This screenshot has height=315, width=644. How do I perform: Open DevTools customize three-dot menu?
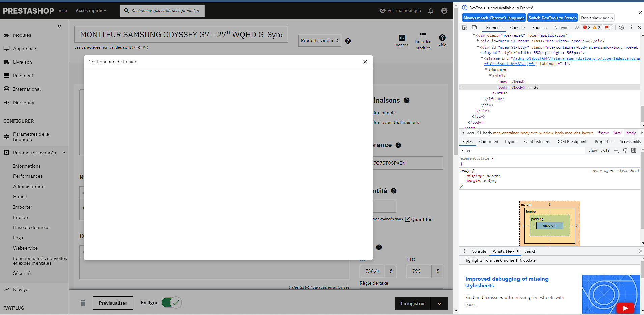pyautogui.click(x=631, y=27)
